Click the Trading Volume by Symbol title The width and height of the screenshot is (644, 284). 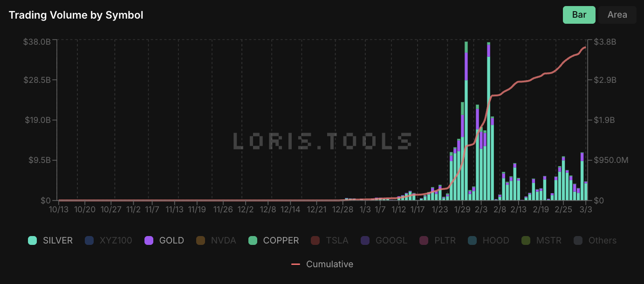(x=76, y=15)
